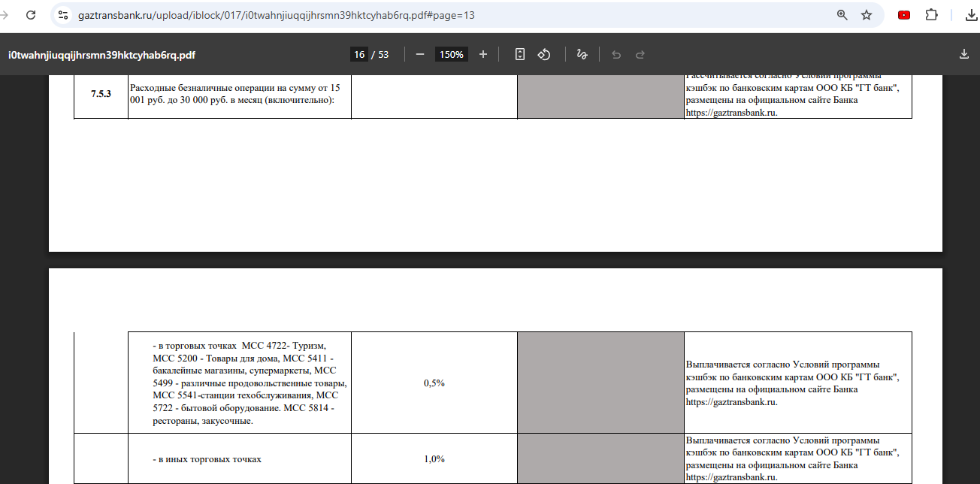Click the PDF file name title
This screenshot has height=484, width=980.
tap(102, 55)
